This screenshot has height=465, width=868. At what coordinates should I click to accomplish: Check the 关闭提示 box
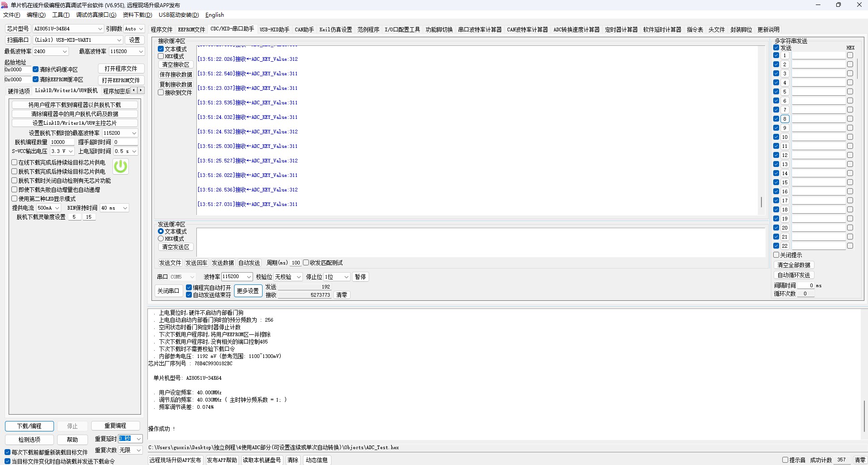point(776,255)
